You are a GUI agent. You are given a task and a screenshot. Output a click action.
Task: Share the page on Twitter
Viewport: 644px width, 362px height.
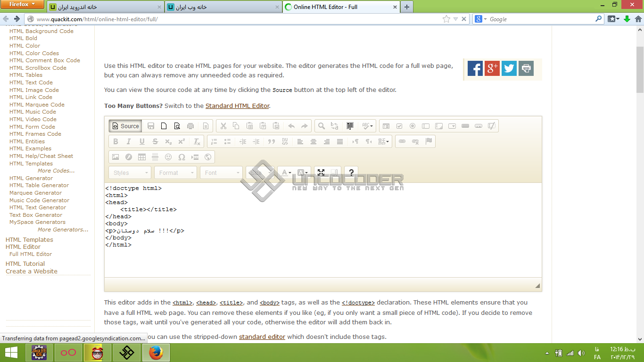coord(509,68)
